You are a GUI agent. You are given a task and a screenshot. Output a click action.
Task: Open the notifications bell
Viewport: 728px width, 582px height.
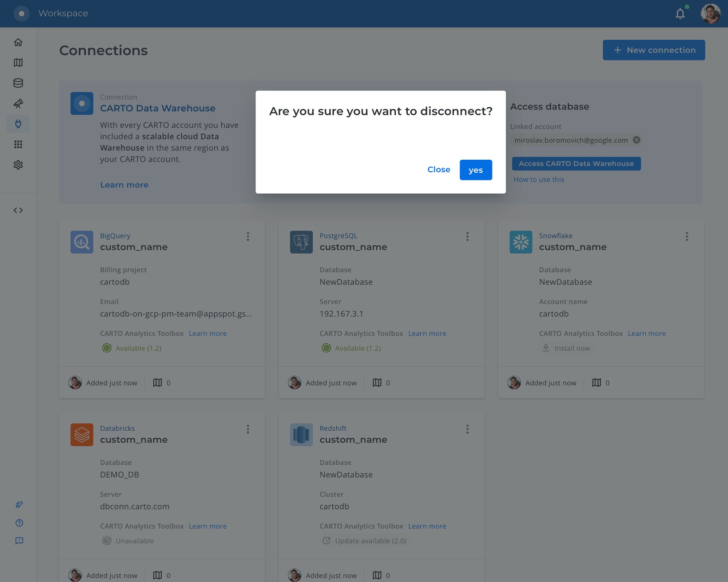(680, 14)
